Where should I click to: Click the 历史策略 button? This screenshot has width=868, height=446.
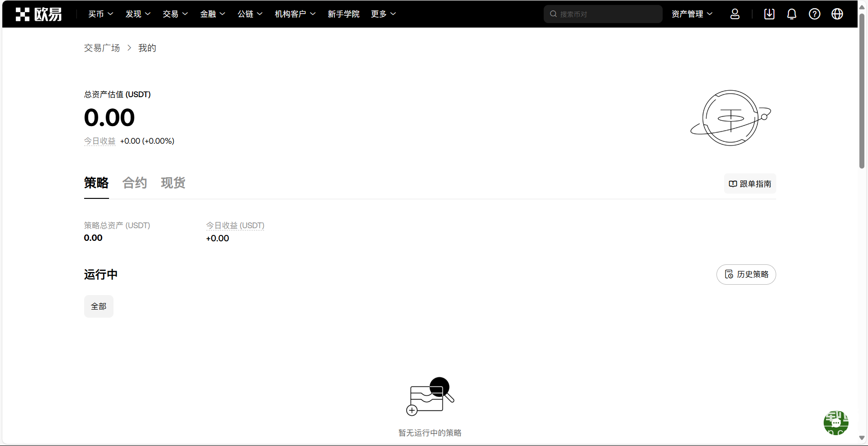pos(746,274)
